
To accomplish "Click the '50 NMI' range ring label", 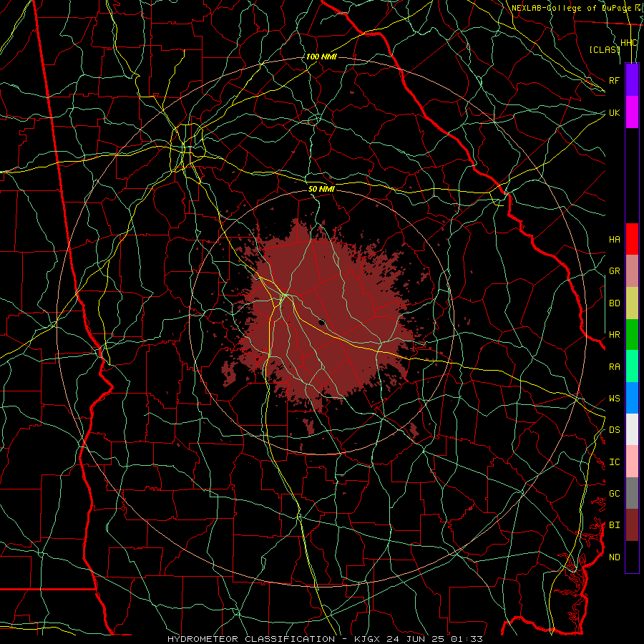I will tap(321, 189).
